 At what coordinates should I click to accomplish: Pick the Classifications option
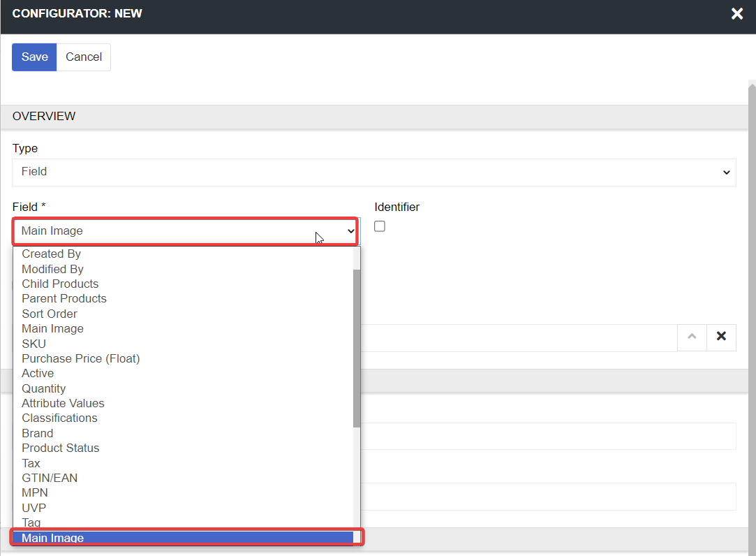59,418
